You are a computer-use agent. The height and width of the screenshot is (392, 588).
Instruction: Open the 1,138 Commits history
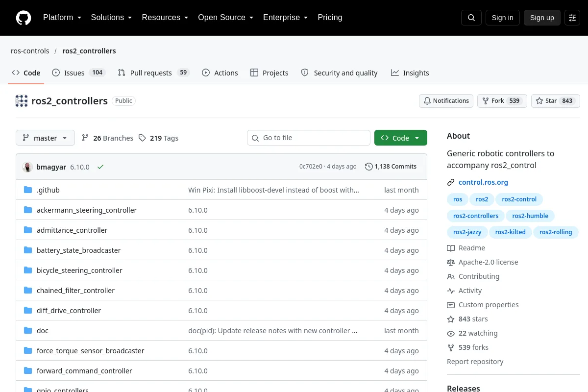point(391,167)
